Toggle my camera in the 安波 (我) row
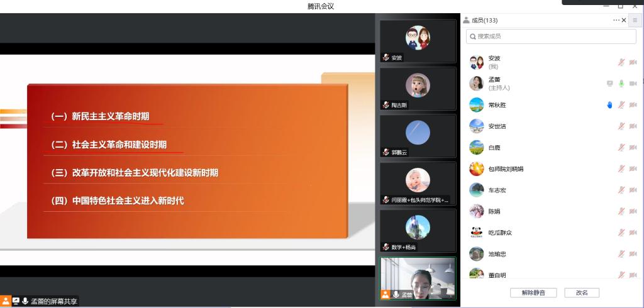 pos(633,62)
